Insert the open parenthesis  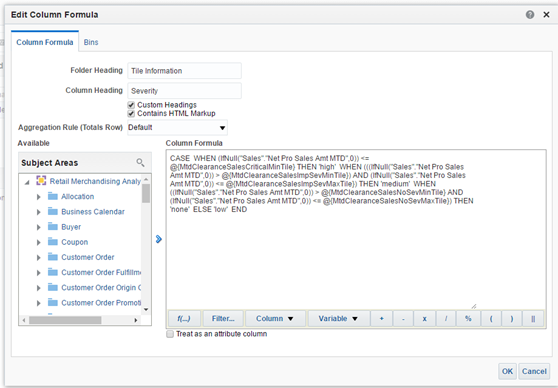(x=491, y=319)
